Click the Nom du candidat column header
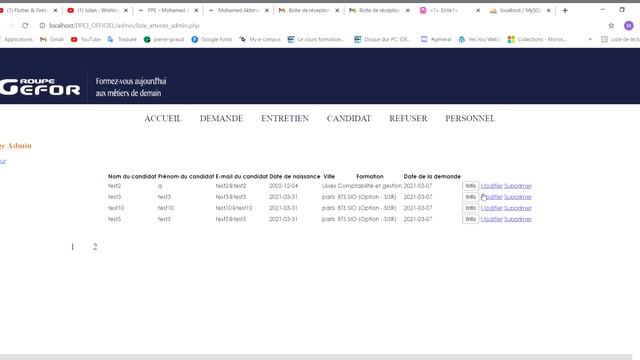Viewport: 640px width, 360px height. click(x=132, y=176)
